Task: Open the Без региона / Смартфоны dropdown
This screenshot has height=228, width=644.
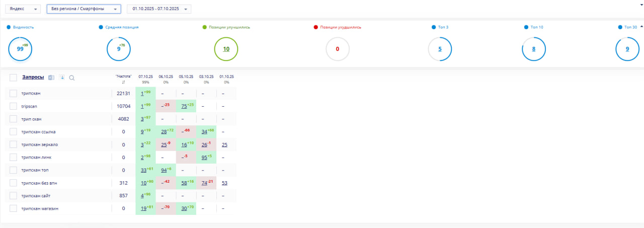Action: pyautogui.click(x=84, y=9)
